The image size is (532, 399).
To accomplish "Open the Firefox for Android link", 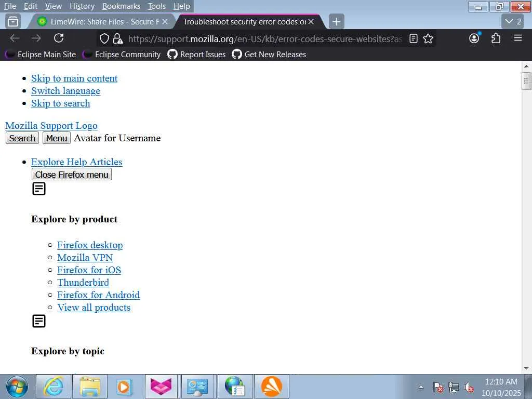I will coord(98,295).
